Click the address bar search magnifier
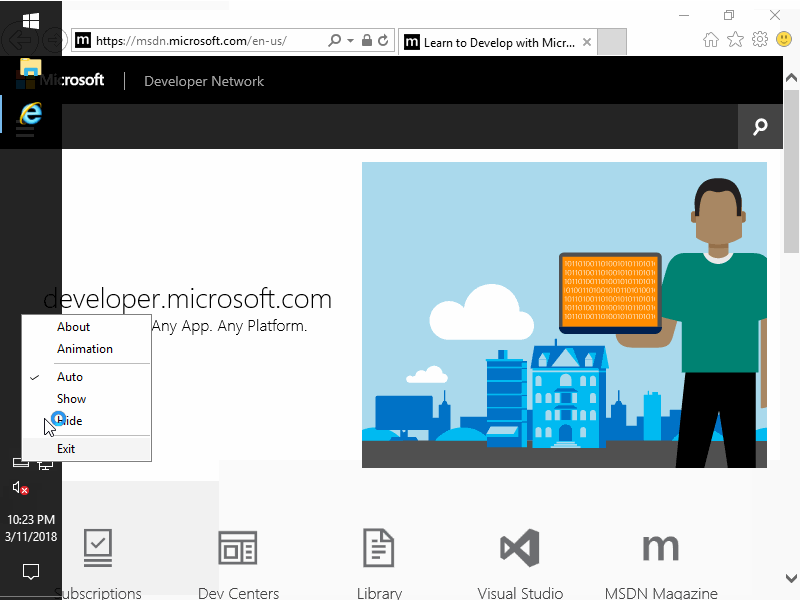Image resolution: width=801 pixels, height=600 pixels. tap(335, 40)
